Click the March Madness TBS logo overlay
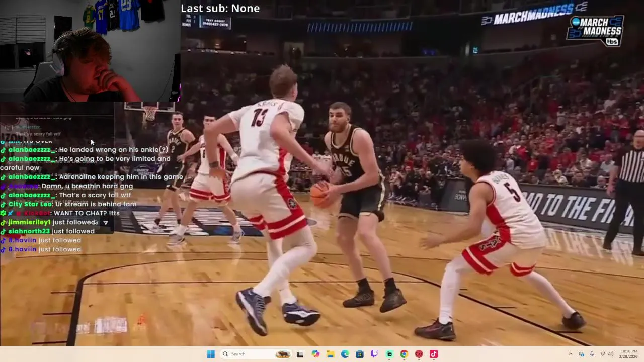The width and height of the screenshot is (644, 362). tap(595, 31)
